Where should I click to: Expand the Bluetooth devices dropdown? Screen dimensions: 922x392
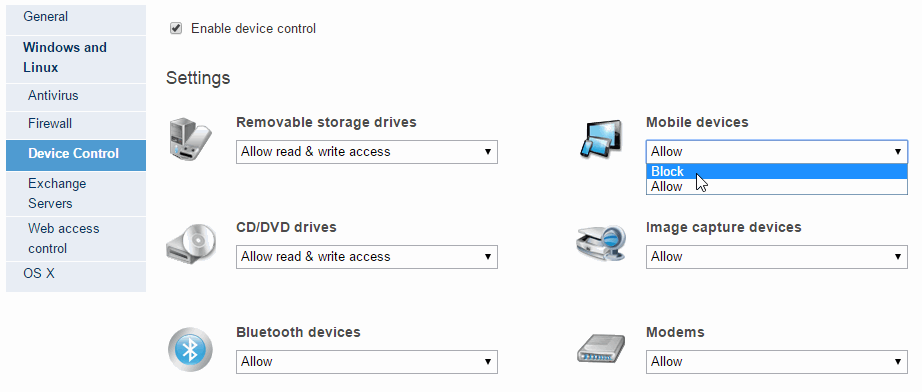coord(367,361)
